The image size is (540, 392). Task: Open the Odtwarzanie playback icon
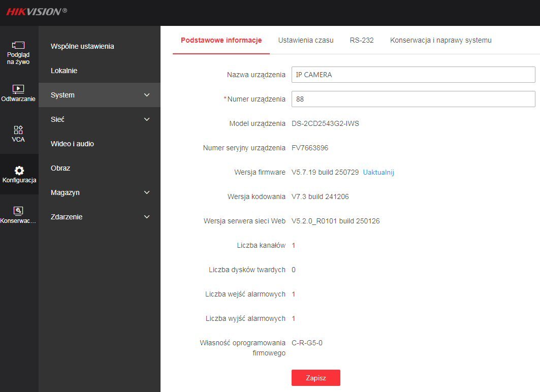pos(18,89)
